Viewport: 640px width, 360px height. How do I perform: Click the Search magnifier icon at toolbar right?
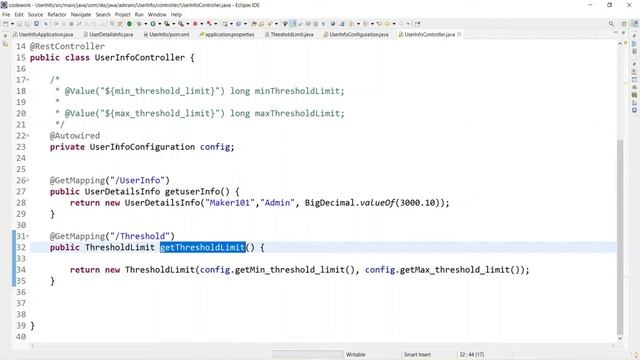[611, 24]
